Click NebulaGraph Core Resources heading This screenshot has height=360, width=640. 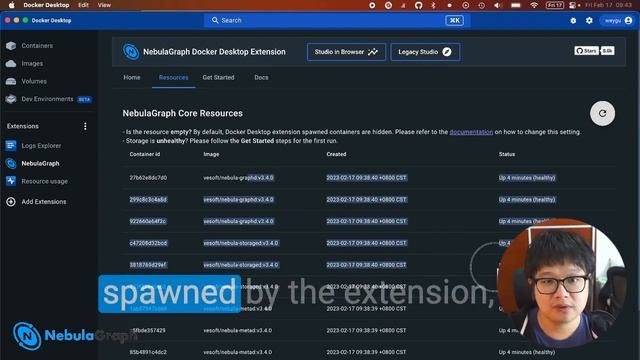[x=182, y=113]
